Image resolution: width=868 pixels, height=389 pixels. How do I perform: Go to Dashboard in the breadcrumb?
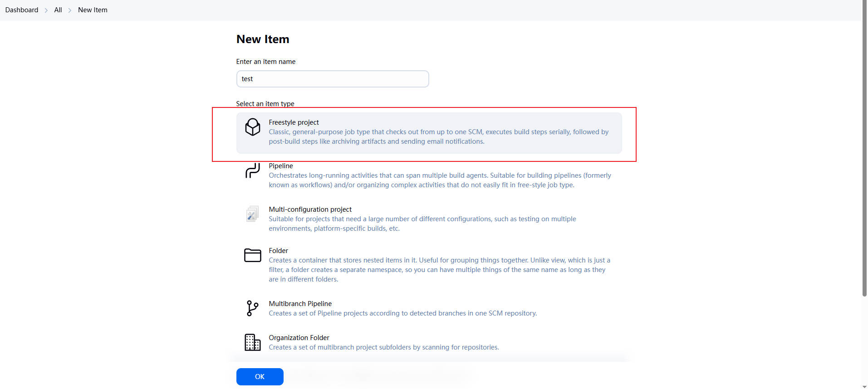pos(22,10)
